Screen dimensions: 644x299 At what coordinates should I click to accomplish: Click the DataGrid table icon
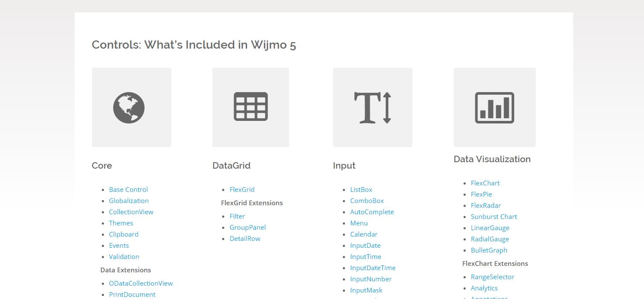[x=251, y=106]
